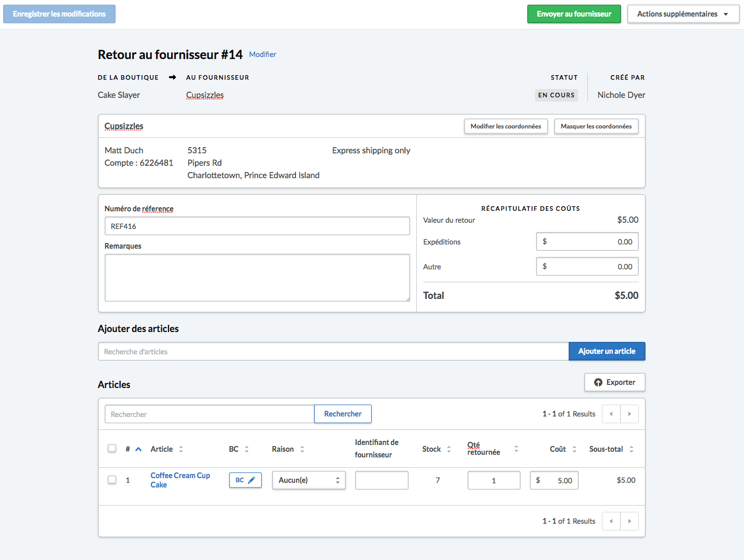Go to next page in top pagination

tap(629, 414)
